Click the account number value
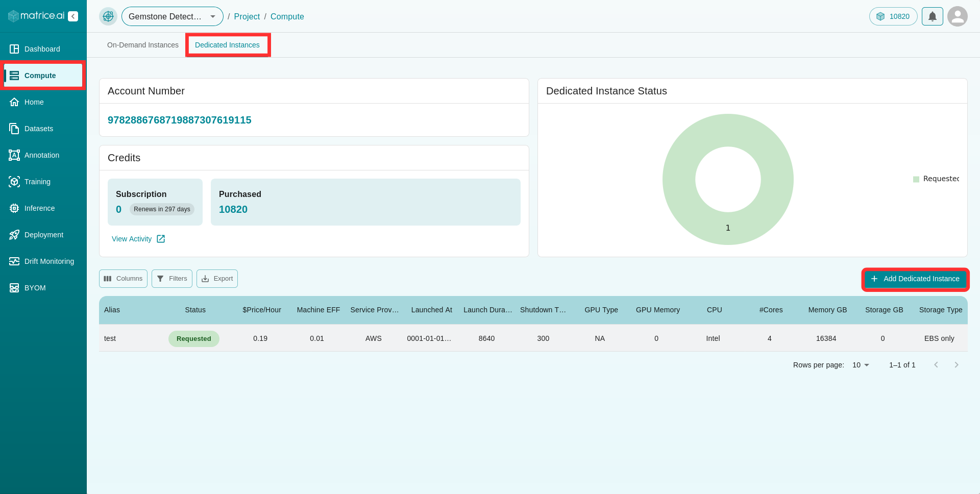Viewport: 980px width, 494px height. coord(180,120)
